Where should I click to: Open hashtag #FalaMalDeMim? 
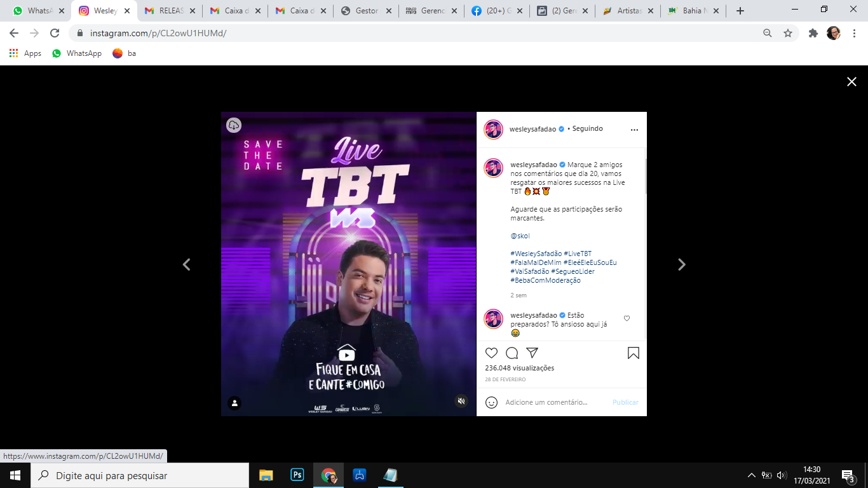pyautogui.click(x=536, y=262)
